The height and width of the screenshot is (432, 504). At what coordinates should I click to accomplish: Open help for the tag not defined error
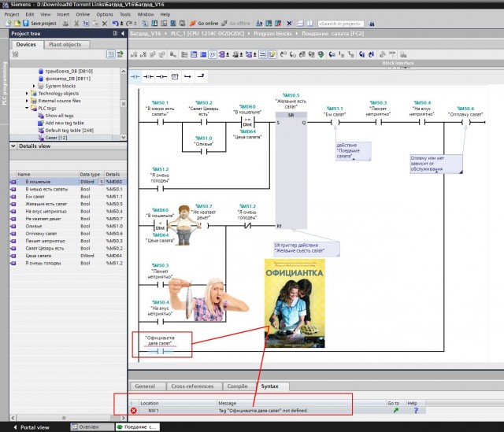416,410
